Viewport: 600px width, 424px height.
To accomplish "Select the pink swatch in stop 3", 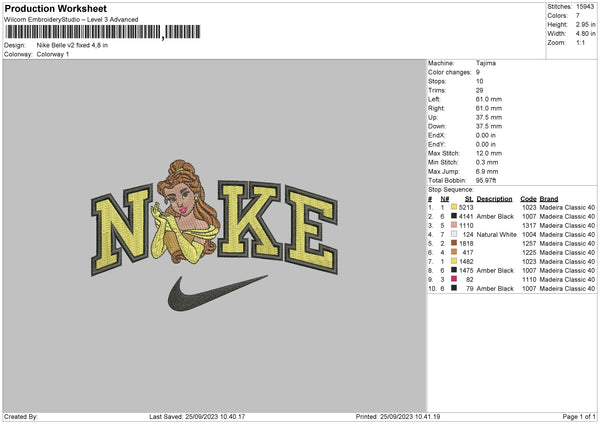I will click(x=454, y=225).
